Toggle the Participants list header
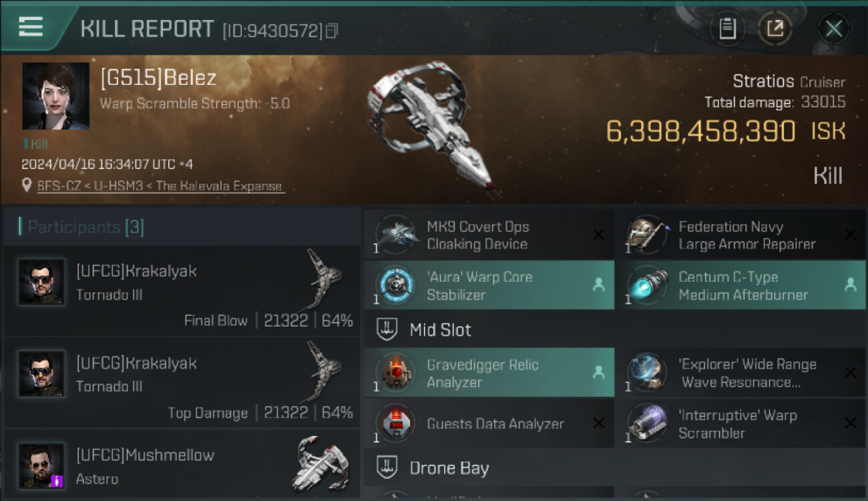The height and width of the screenshot is (501, 868). (x=85, y=227)
